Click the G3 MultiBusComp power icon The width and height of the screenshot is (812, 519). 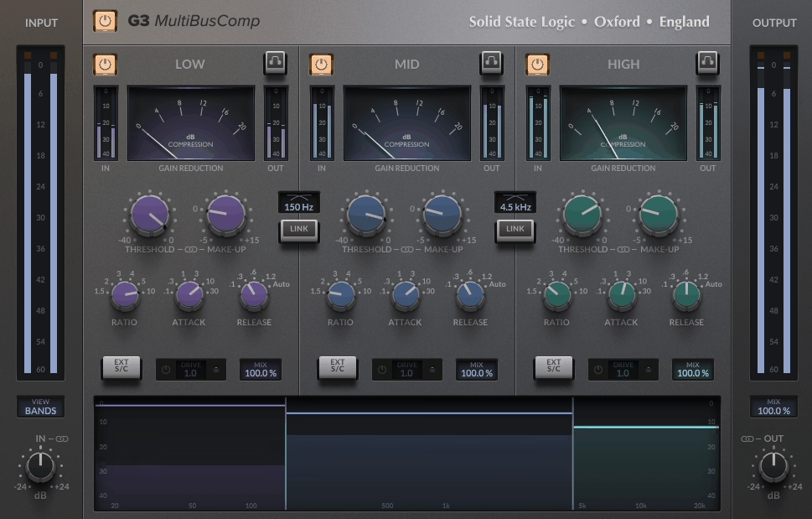tap(104, 22)
